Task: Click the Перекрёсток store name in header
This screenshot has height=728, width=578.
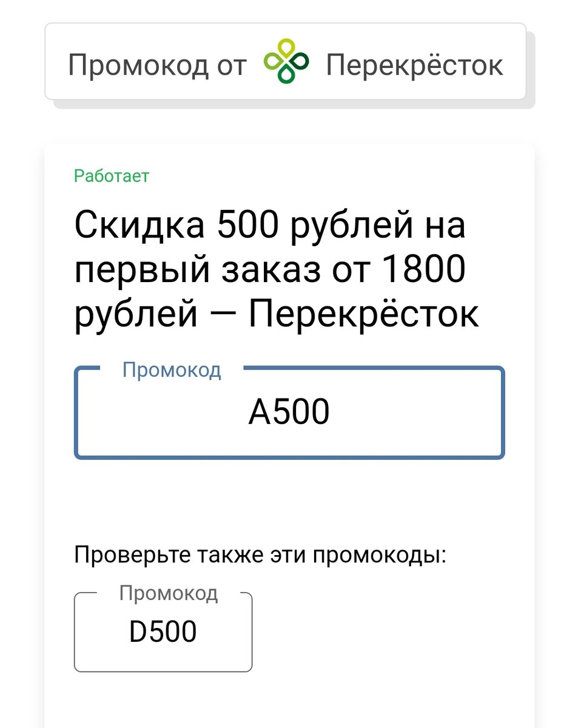Action: click(x=415, y=65)
